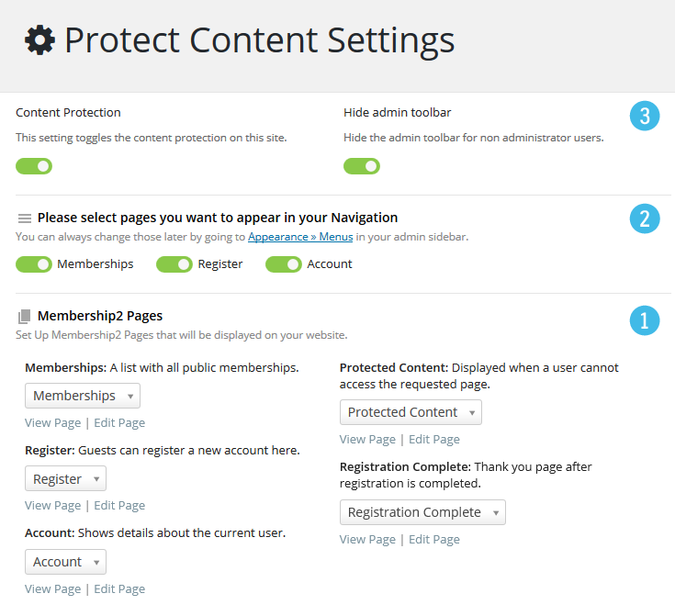Click Edit Page under Registration Complete dropdown
This screenshot has width=675, height=616.
[434, 540]
